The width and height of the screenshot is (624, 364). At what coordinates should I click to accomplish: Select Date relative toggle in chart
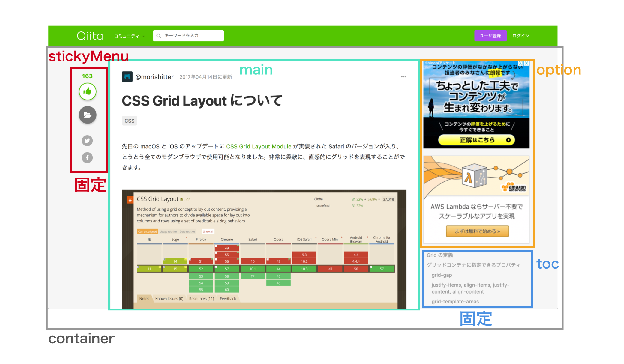[x=187, y=231]
